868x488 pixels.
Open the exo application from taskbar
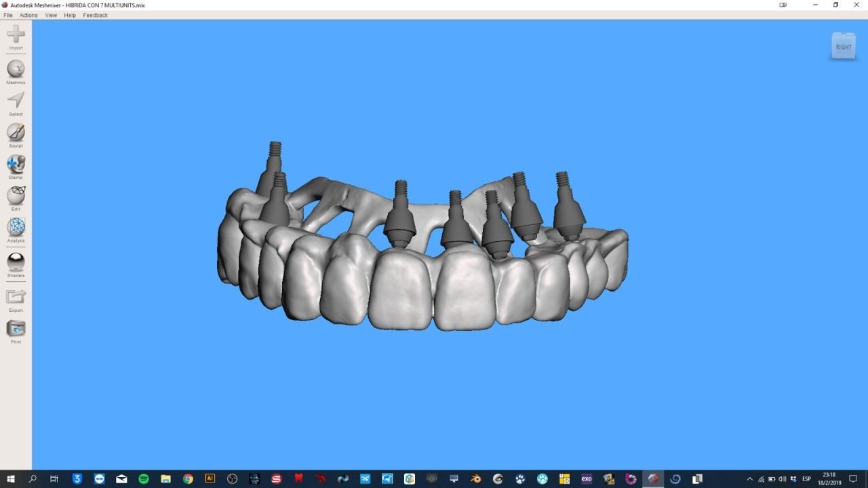(x=587, y=479)
